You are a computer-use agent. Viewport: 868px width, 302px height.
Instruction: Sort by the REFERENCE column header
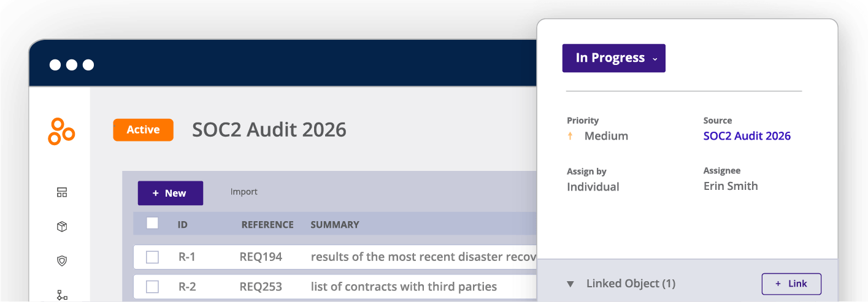267,225
